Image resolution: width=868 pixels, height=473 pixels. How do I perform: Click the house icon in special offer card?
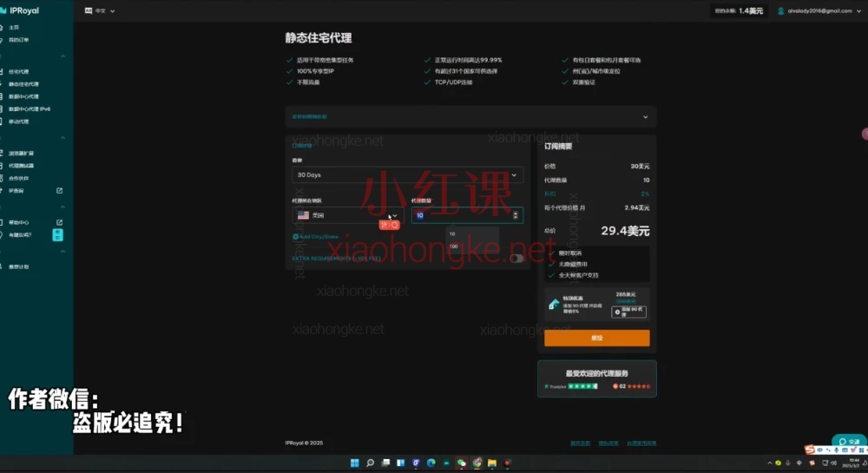pyautogui.click(x=554, y=305)
